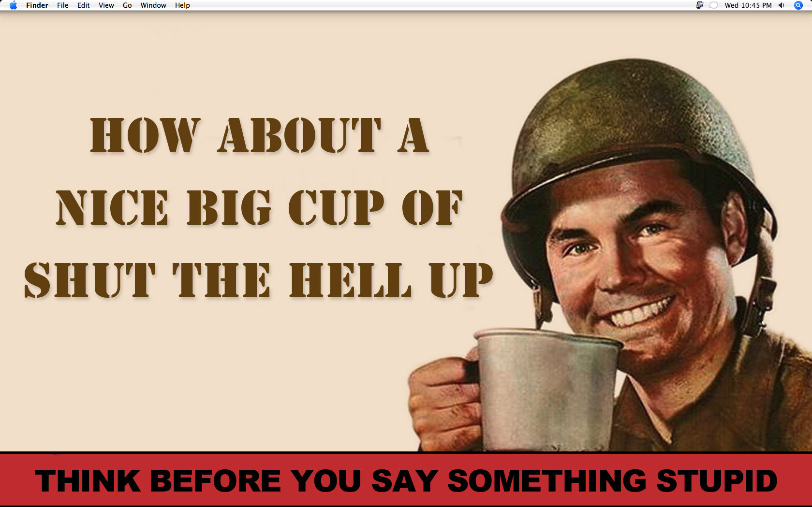Open the Finder menu
This screenshot has width=812, height=507.
coord(37,5)
